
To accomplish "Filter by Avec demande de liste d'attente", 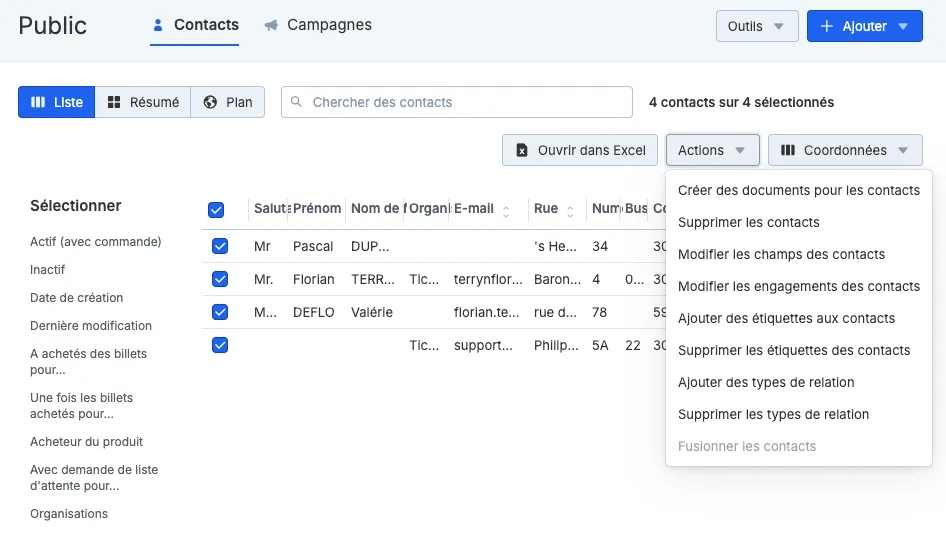I will point(94,477).
